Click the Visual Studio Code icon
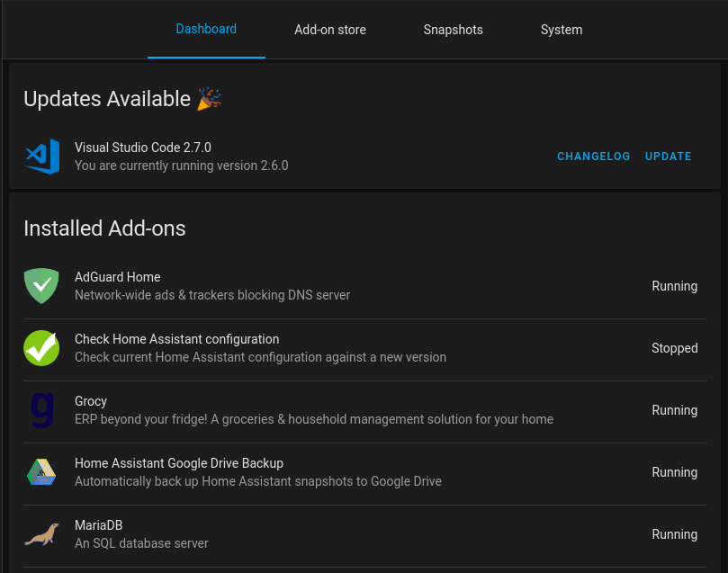The height and width of the screenshot is (573, 728). (x=41, y=157)
